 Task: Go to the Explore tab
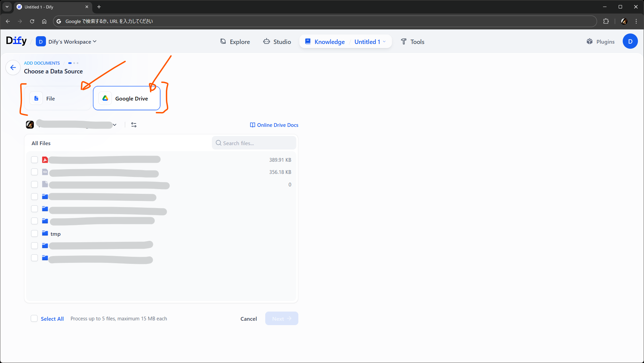[x=235, y=42]
